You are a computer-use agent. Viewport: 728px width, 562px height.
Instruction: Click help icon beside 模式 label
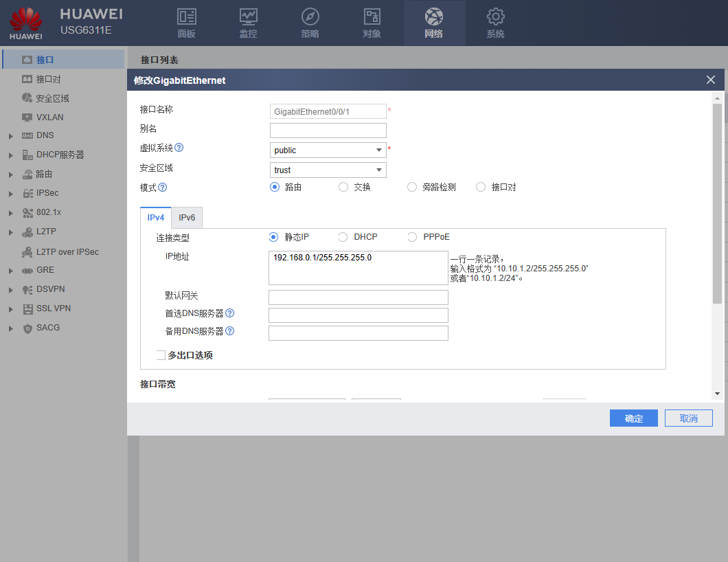pyautogui.click(x=163, y=187)
